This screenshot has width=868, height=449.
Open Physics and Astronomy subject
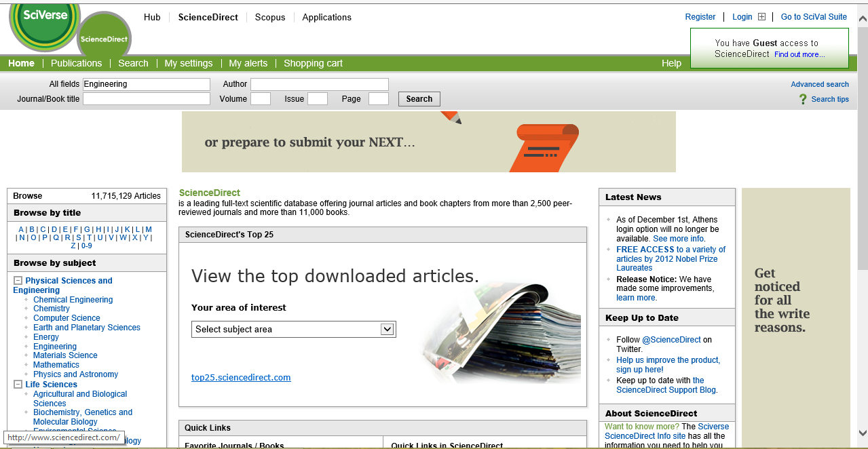pyautogui.click(x=75, y=374)
